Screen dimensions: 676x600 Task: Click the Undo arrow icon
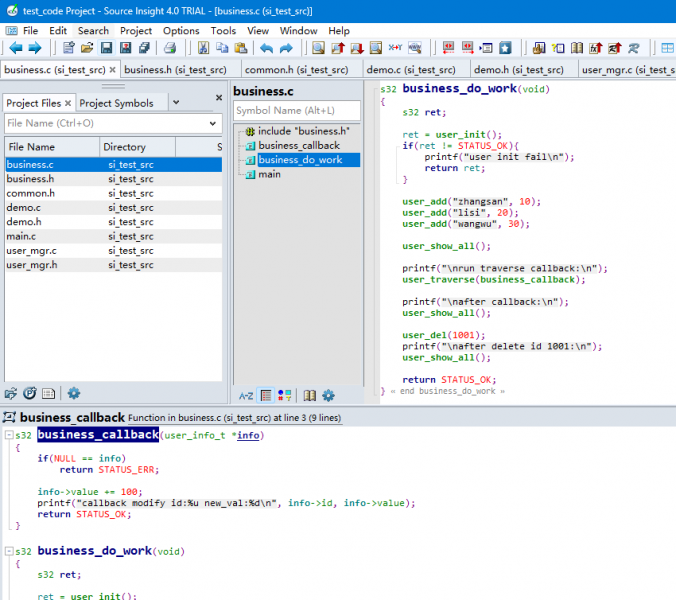(266, 48)
